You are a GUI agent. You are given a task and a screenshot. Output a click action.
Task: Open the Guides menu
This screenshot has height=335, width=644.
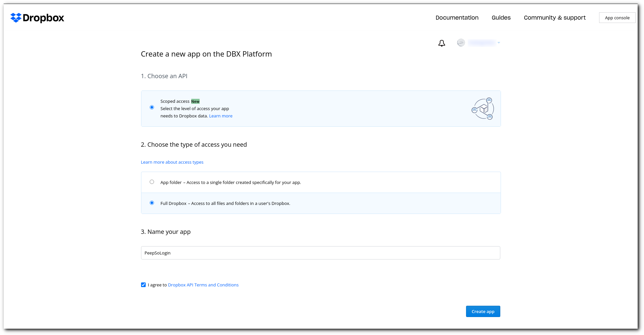click(x=501, y=18)
